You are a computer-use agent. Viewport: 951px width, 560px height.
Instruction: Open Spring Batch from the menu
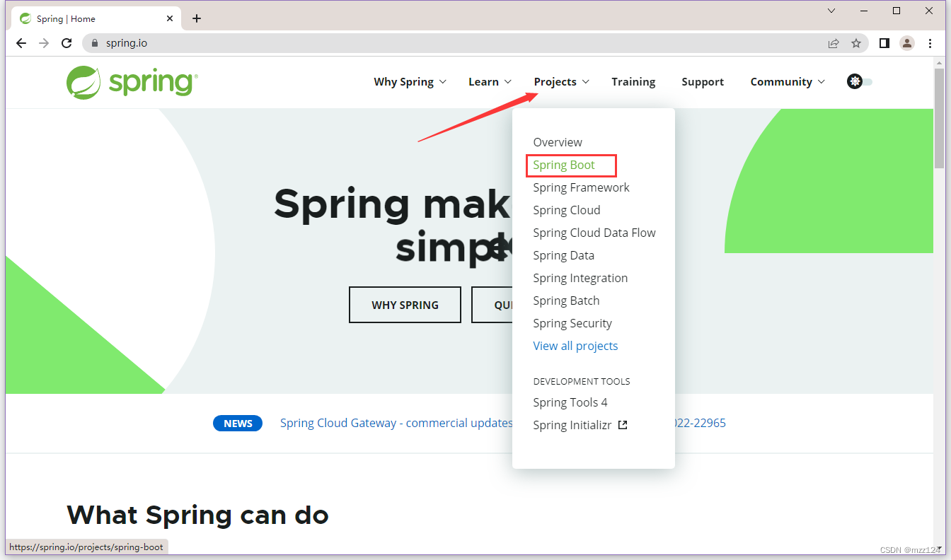tap(566, 301)
